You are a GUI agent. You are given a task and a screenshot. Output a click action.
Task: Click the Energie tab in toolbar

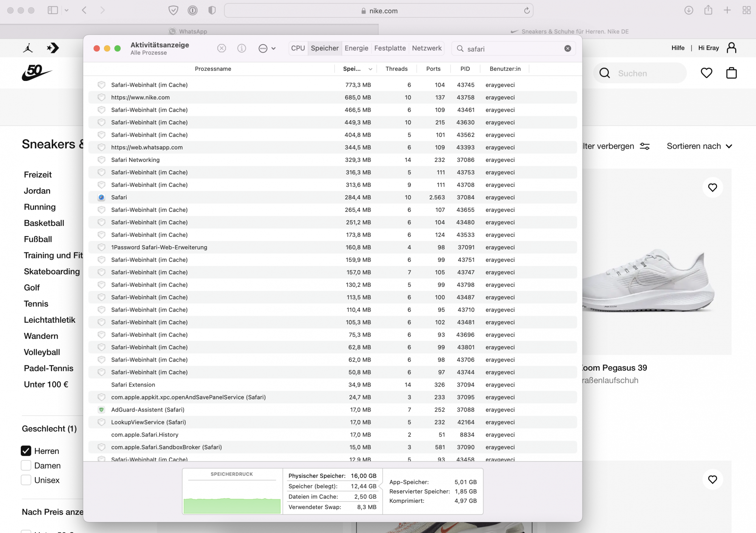click(356, 48)
